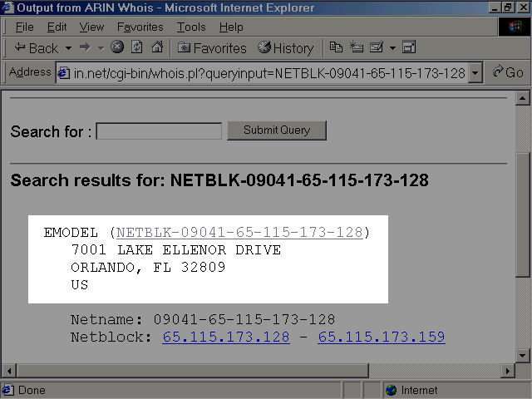
Task: Open the Back history dropdown arrow
Action: tap(68, 48)
